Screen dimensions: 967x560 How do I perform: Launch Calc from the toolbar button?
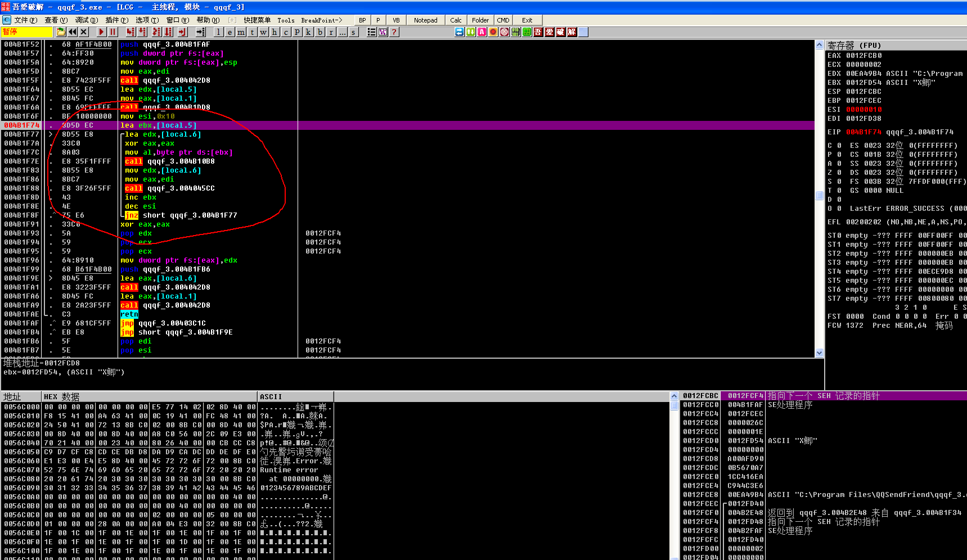tap(456, 20)
